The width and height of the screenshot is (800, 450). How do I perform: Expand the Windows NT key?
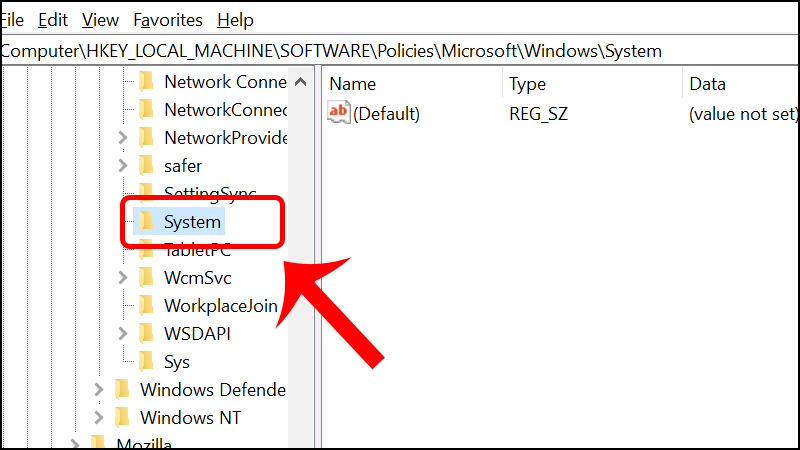tap(98, 418)
